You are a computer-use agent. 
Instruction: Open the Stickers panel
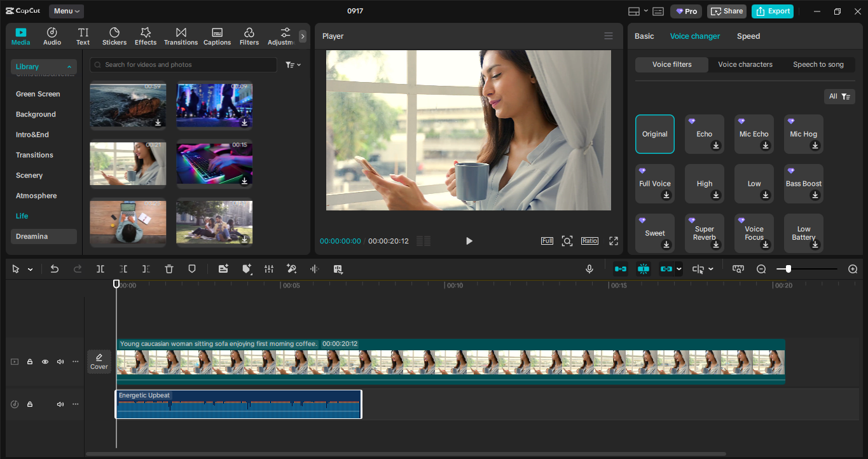coord(114,36)
